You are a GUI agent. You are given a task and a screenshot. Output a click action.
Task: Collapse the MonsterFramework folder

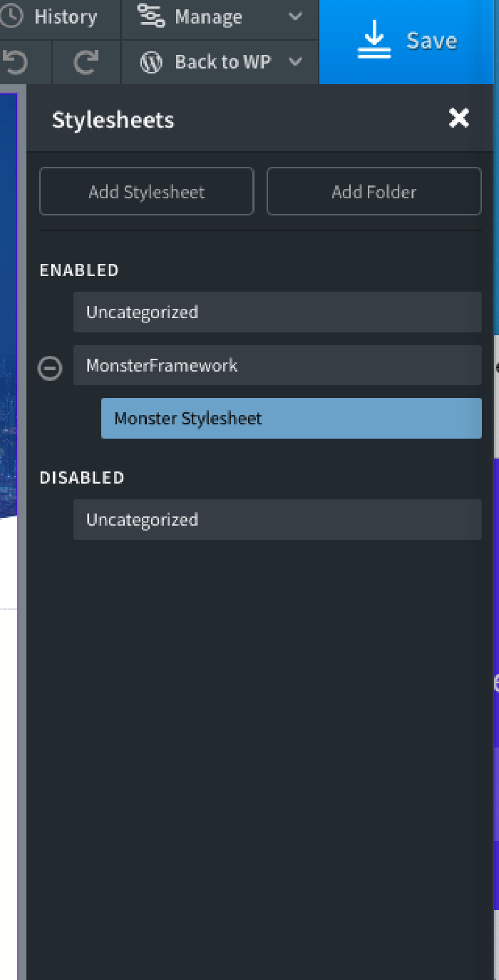coord(49,369)
